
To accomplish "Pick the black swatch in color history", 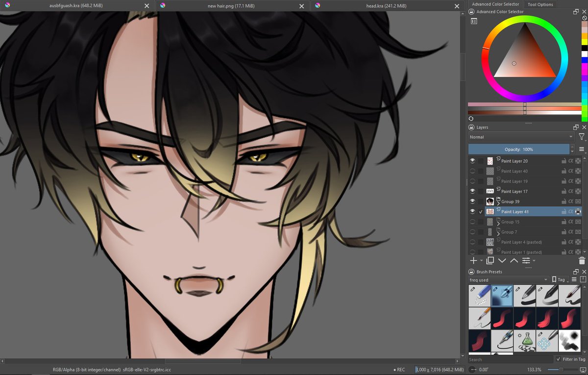I will [584, 48].
